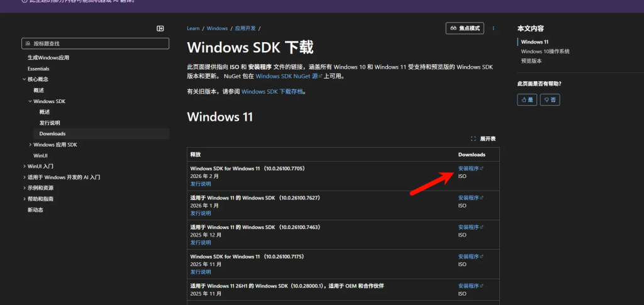The width and height of the screenshot is (644, 305).
Task: Focus the 按标题查找 filter input field
Action: point(96,43)
